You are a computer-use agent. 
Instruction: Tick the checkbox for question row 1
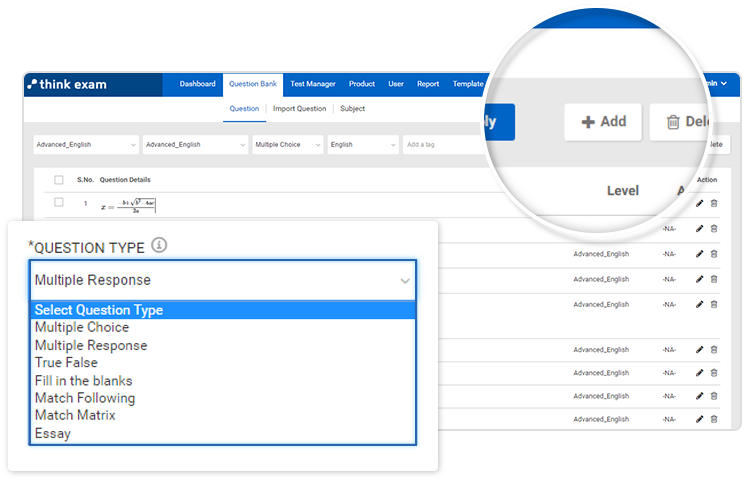tap(59, 202)
